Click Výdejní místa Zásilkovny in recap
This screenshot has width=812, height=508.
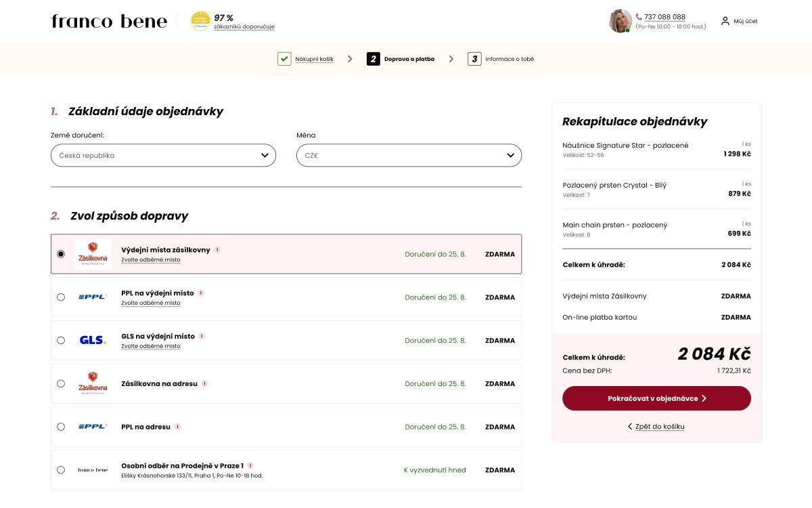click(x=604, y=296)
